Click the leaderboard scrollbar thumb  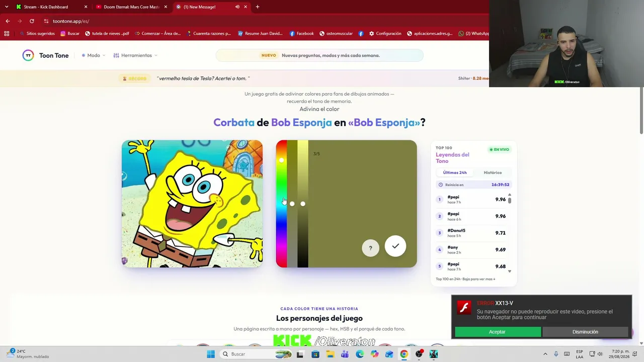[510, 200]
